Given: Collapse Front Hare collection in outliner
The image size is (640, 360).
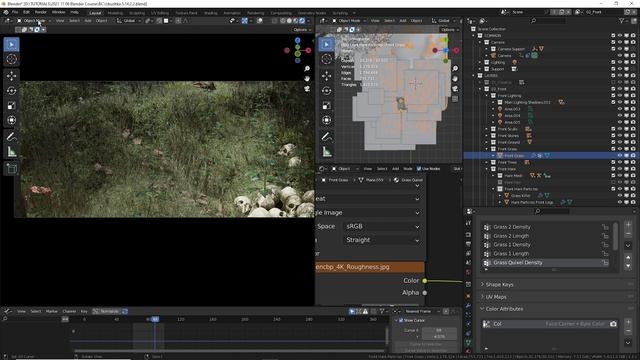Looking at the screenshot, I should pyautogui.click(x=487, y=169).
